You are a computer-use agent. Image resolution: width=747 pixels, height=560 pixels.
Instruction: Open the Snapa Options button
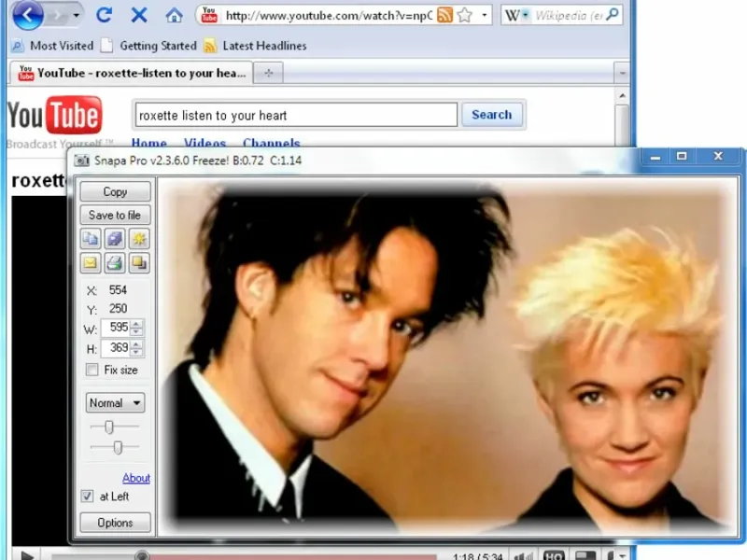click(115, 523)
